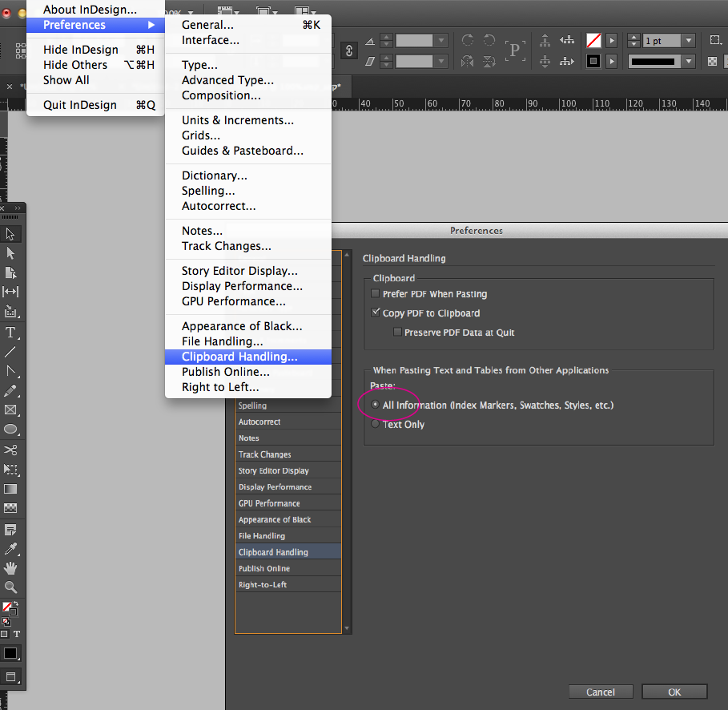This screenshot has height=710, width=728.
Task: Select the Gradient Feather tool
Action: (x=10, y=508)
